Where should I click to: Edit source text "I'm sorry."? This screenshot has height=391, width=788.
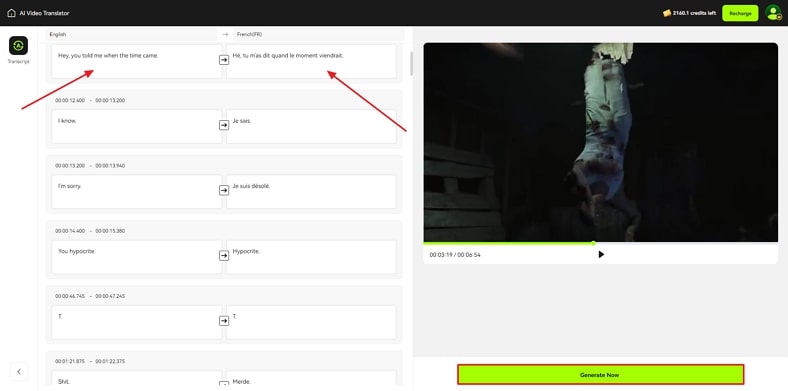coord(136,192)
